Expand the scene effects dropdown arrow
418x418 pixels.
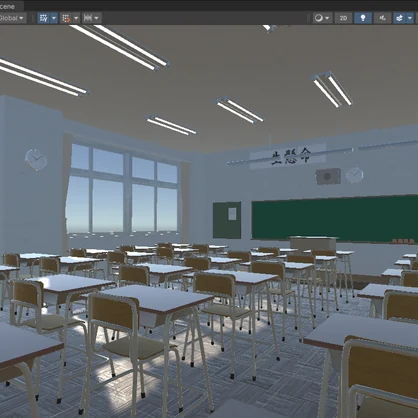410,18
